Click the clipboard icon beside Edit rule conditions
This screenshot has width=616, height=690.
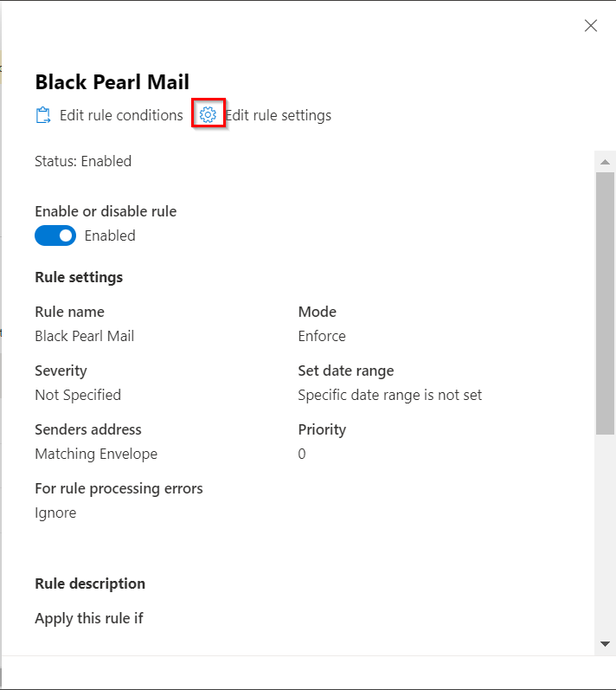(43, 115)
